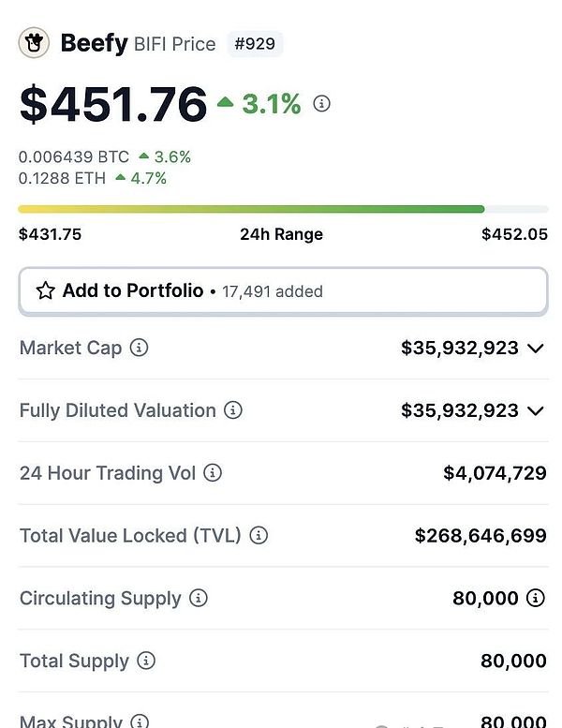Expand Fully Diluted Valuation chevron
This screenshot has height=728, width=562.
(x=535, y=410)
